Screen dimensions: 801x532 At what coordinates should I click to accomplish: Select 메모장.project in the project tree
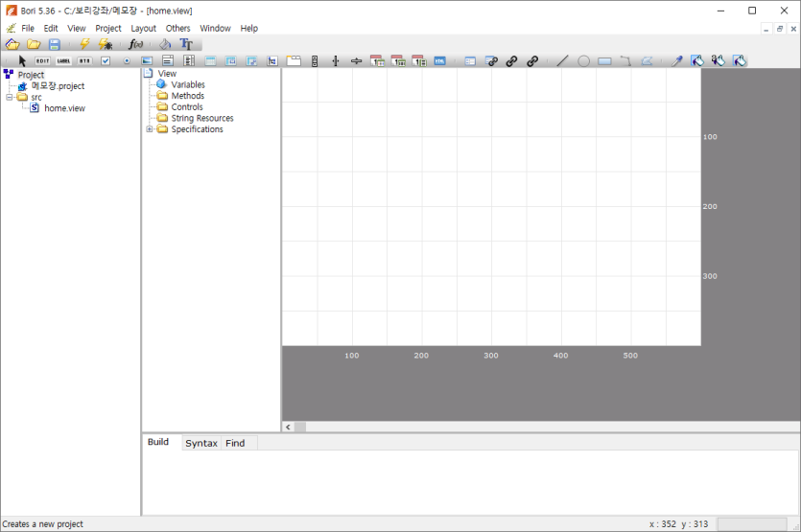58,85
